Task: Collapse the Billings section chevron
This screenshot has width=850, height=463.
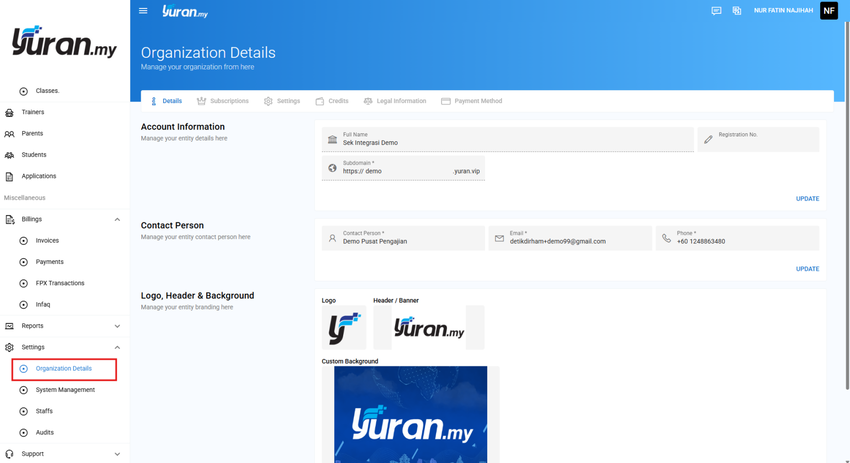Action: 117,220
